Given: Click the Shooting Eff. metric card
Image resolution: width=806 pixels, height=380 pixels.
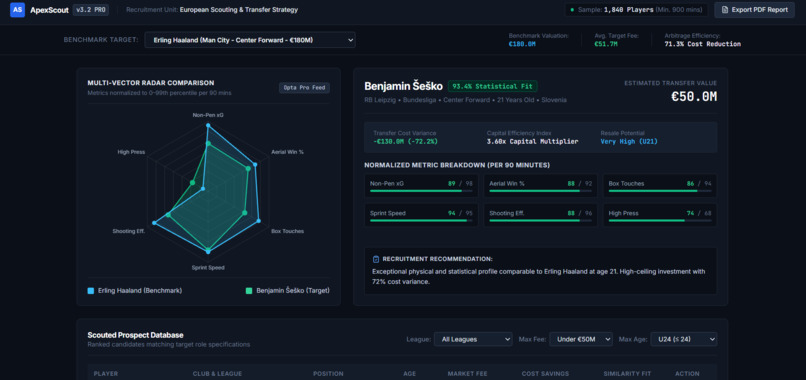Looking at the screenshot, I should click(540, 215).
